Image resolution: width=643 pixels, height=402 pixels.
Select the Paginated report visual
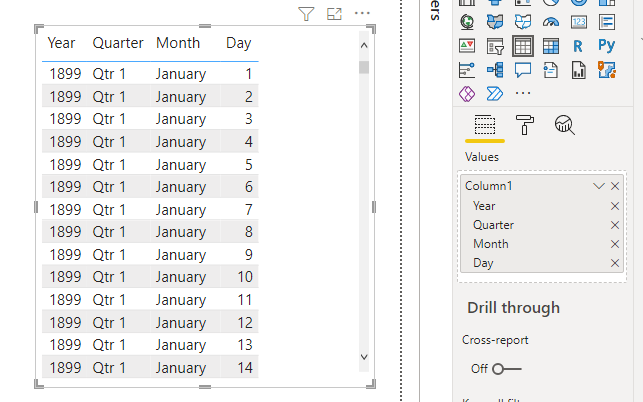[579, 70]
